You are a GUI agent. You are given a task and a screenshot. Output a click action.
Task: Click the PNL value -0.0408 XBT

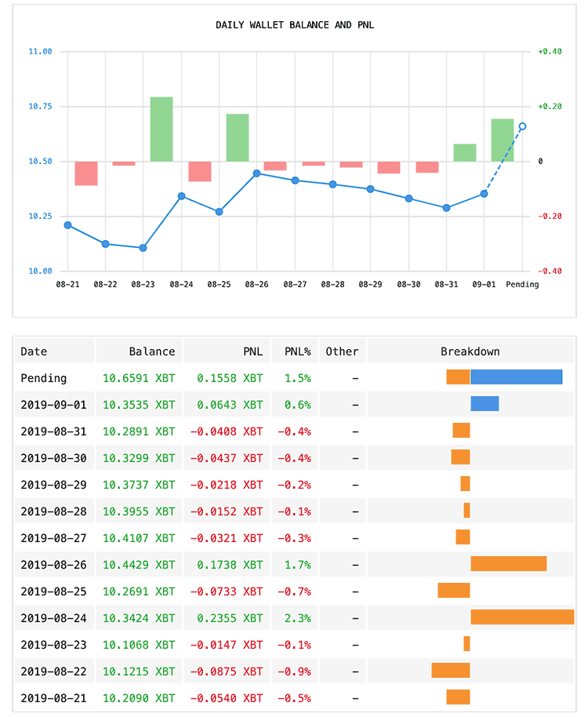[227, 431]
